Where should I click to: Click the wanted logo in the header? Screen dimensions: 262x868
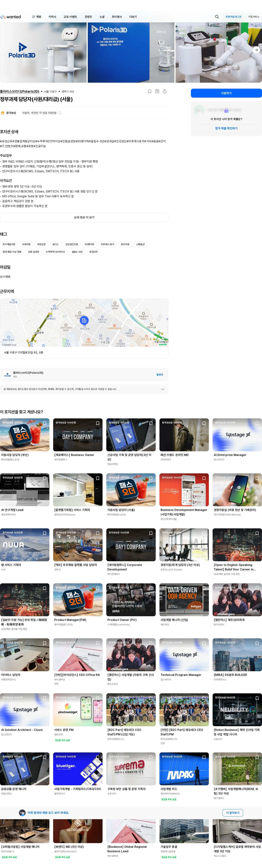tap(10, 17)
